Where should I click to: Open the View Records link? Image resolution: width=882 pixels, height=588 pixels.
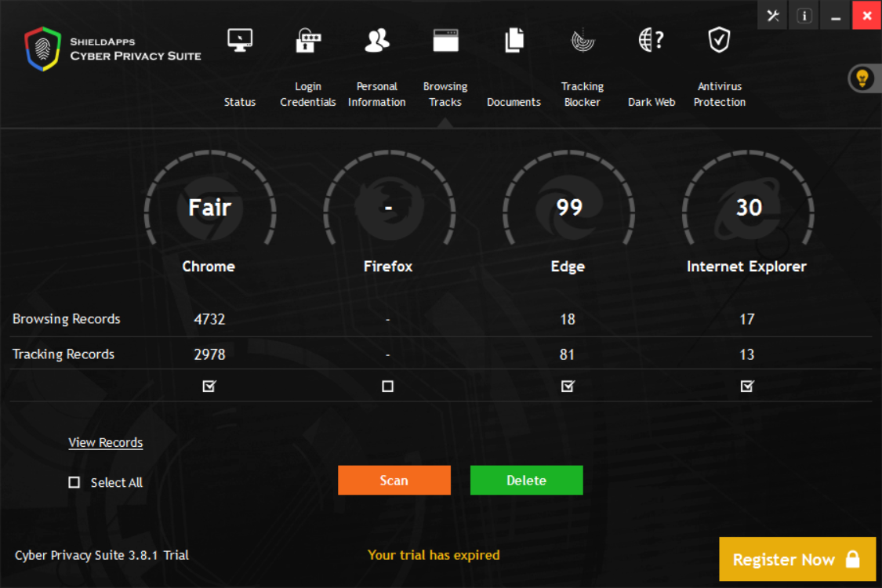[106, 442]
